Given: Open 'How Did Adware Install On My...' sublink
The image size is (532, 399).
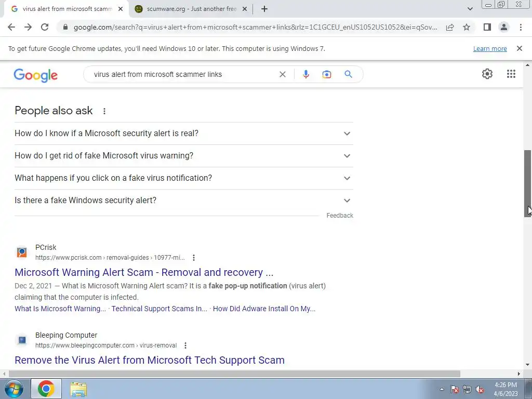Looking at the screenshot, I should coord(264,309).
